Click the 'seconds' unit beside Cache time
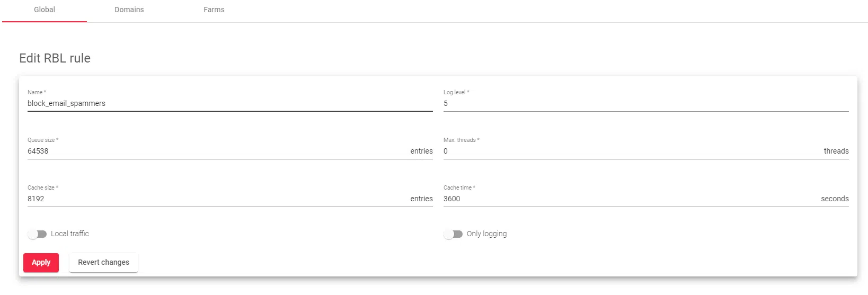This screenshot has height=295, width=868. click(835, 199)
